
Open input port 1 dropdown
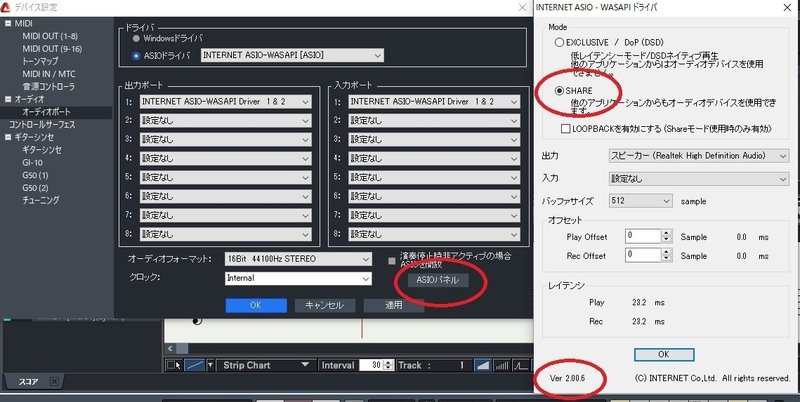click(434, 102)
